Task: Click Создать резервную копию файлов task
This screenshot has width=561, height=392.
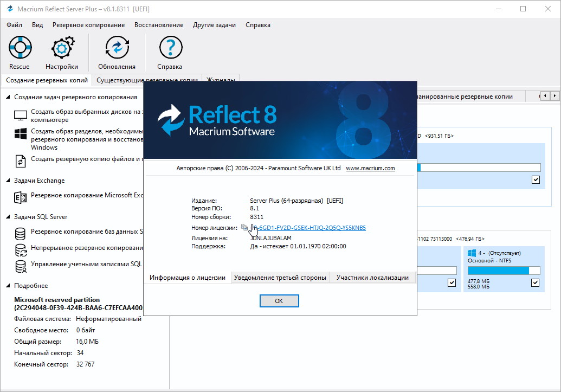Action: (87, 159)
